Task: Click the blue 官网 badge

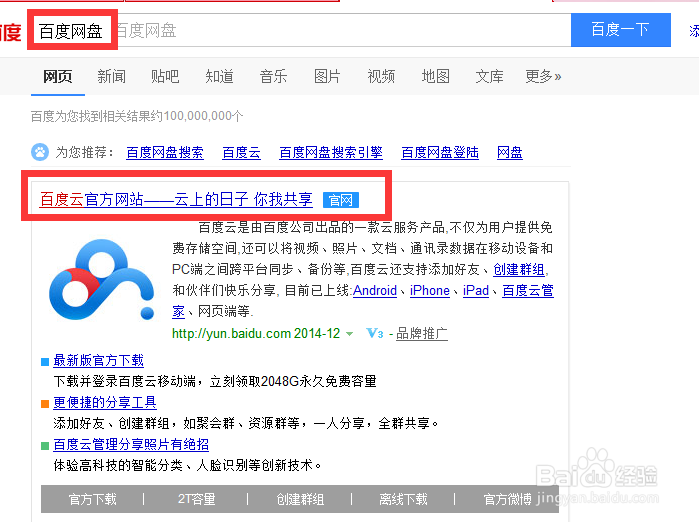Action: 341,200
